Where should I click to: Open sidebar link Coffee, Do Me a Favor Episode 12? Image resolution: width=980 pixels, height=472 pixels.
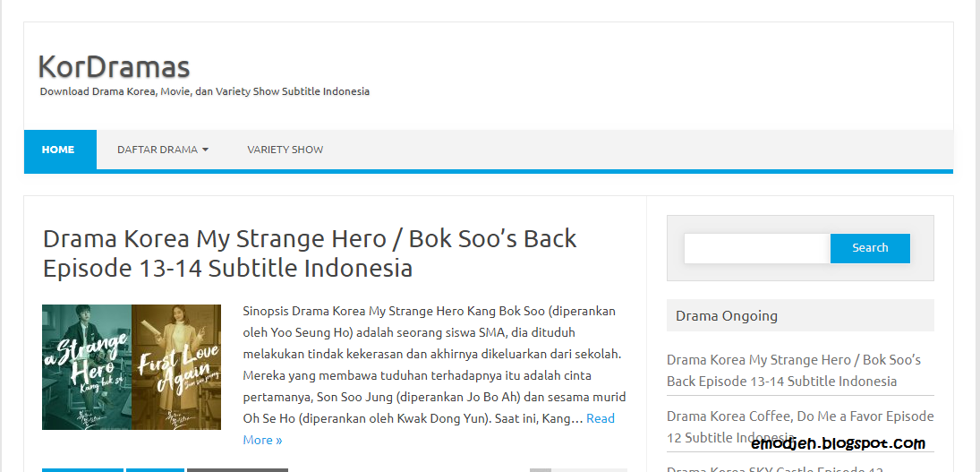coord(800,427)
